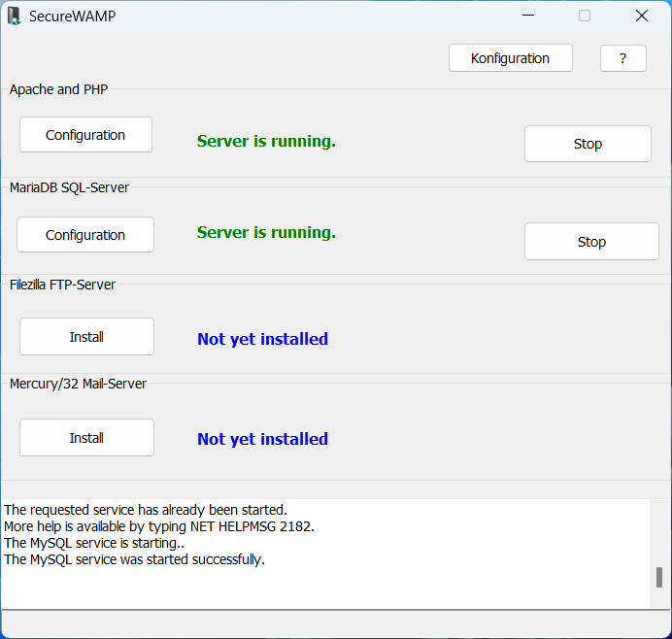Click the log output scrollbar thumb
The height and width of the screenshot is (639, 672).
[x=659, y=578]
